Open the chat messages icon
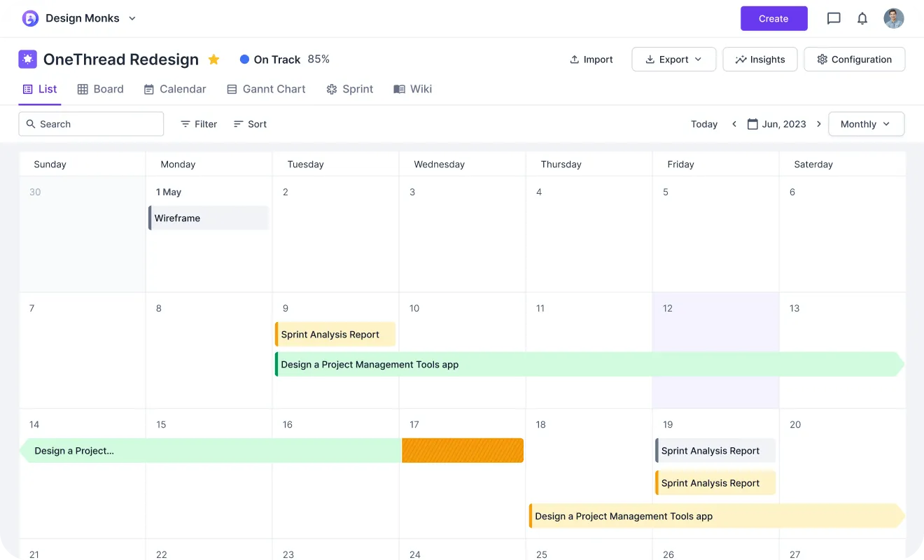 click(834, 18)
